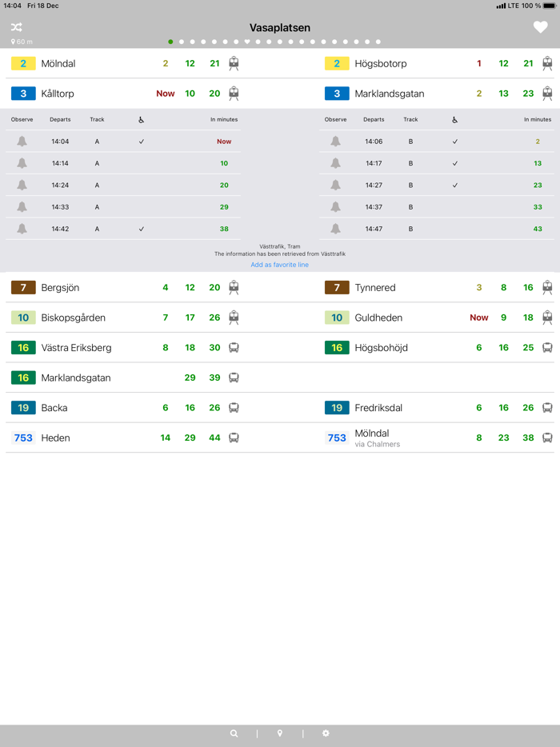
Task: Select the 14:42 Kålltorp departure time
Action: (x=60, y=230)
